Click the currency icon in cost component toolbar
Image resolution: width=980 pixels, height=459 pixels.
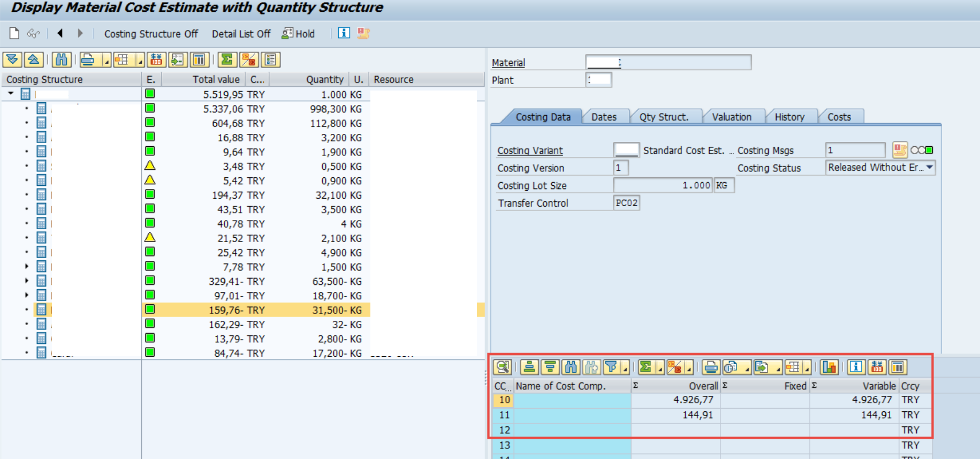point(877,367)
